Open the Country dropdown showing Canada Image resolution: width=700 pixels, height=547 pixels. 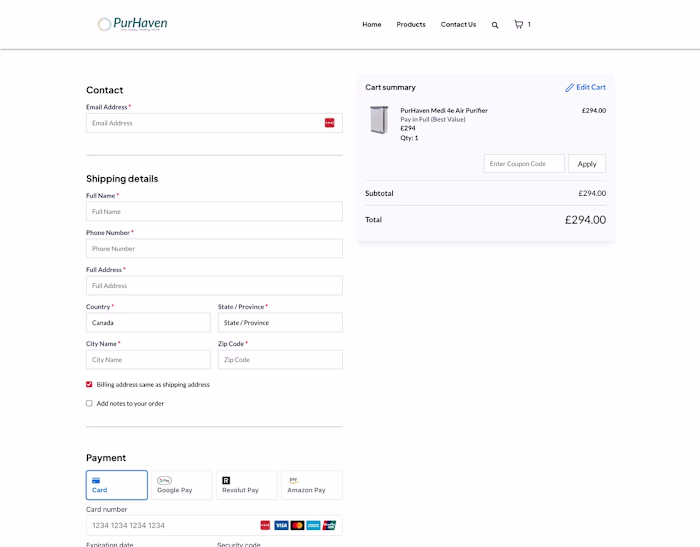pos(148,322)
